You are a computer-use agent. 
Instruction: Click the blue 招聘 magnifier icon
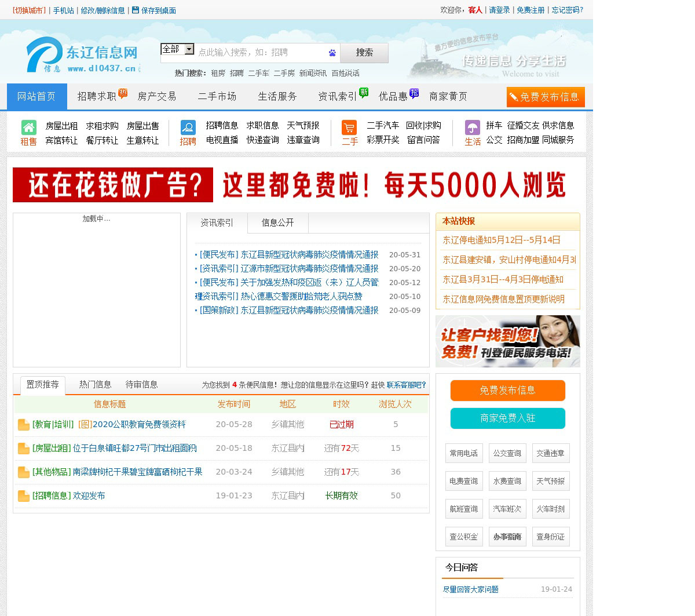[188, 127]
